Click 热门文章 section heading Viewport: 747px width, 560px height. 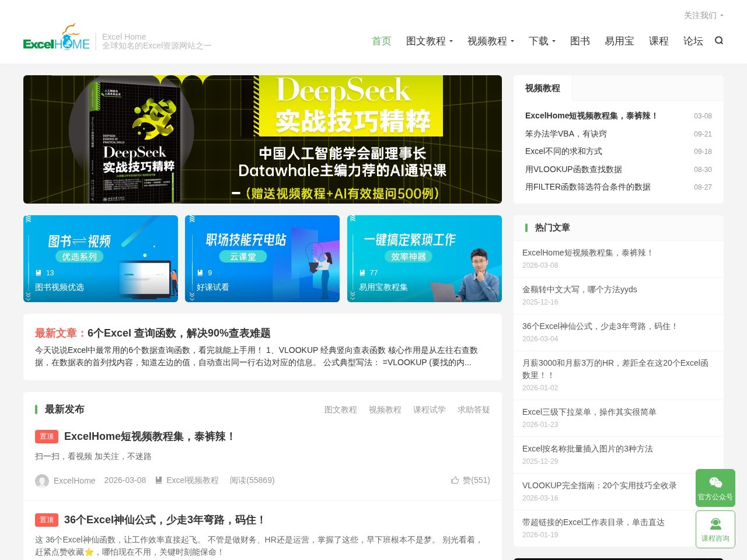pyautogui.click(x=552, y=228)
